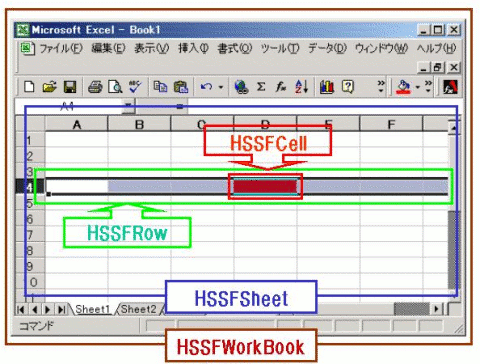Click the AutoSum sigma icon
Screen dimensions: 480x364
tap(261, 87)
